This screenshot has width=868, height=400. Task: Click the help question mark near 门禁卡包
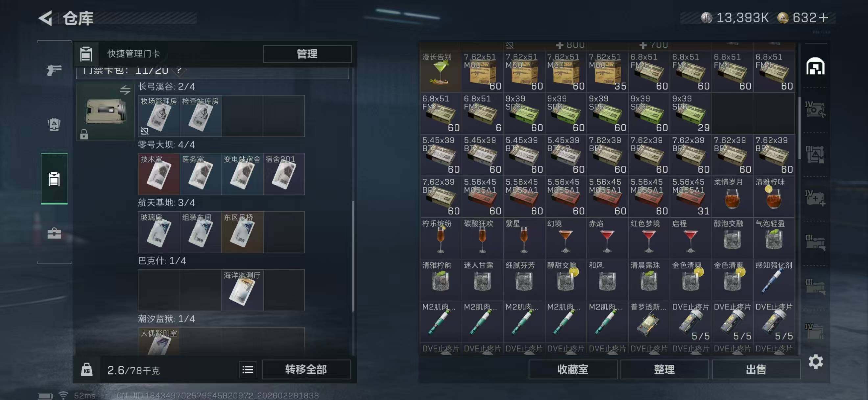(x=179, y=70)
